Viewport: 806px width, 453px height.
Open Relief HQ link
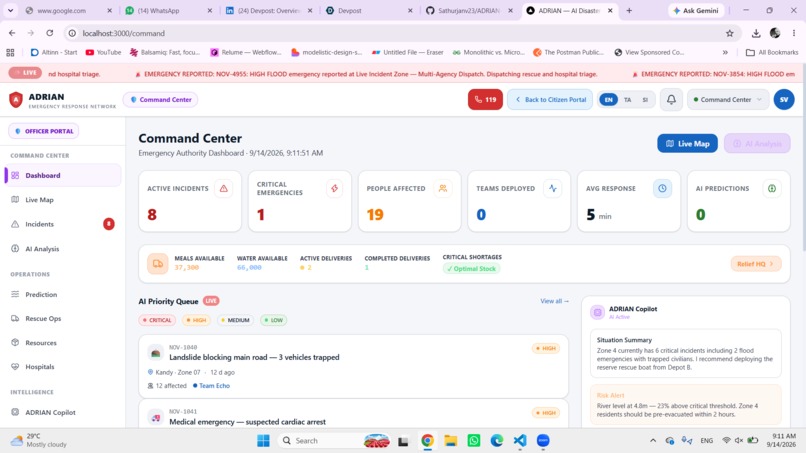(756, 264)
